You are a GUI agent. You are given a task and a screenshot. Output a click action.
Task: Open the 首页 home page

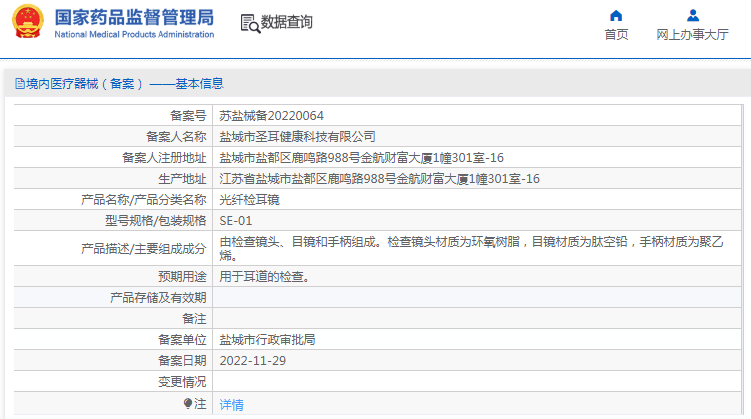616,34
